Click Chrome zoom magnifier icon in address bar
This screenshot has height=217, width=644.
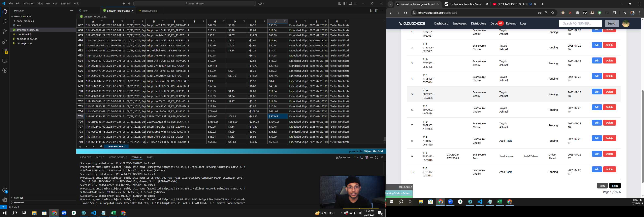coord(546,13)
